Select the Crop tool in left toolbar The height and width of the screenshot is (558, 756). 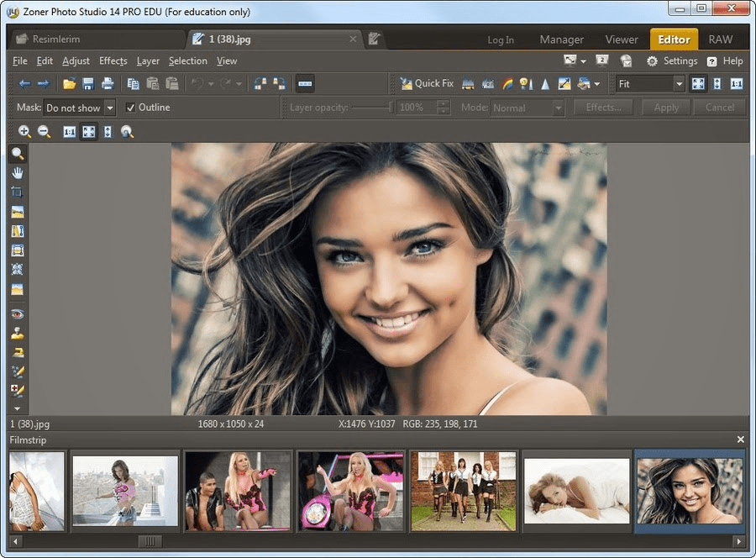click(17, 192)
